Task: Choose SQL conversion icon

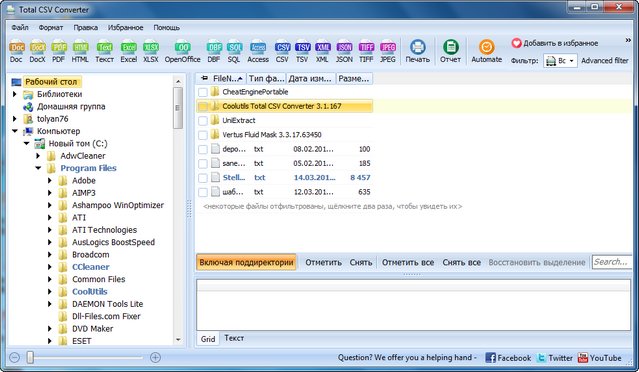Action: (x=234, y=52)
